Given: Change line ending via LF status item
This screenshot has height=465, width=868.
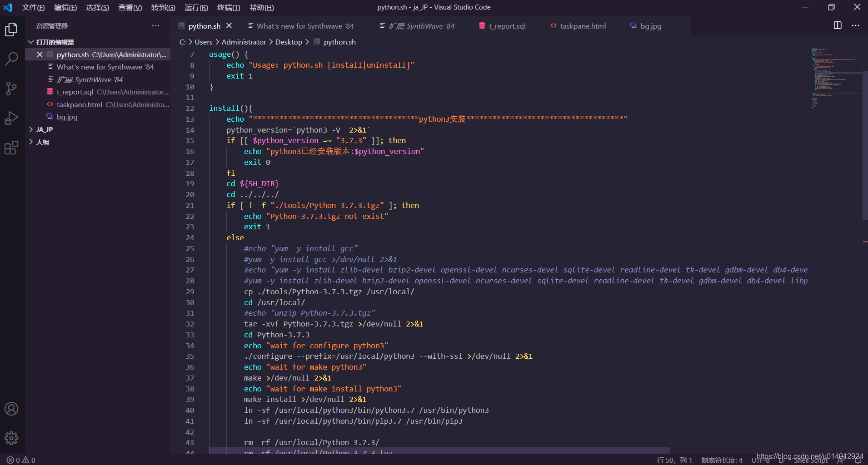Looking at the screenshot, I should click(x=782, y=460).
